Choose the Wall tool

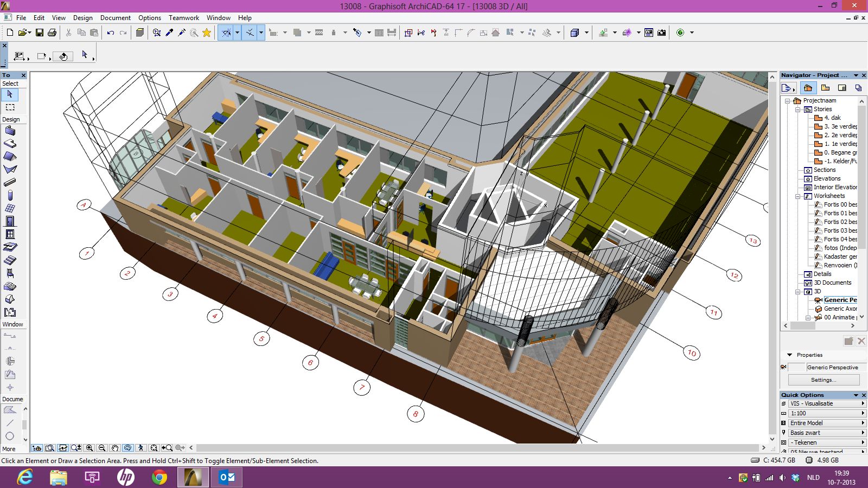(10, 131)
